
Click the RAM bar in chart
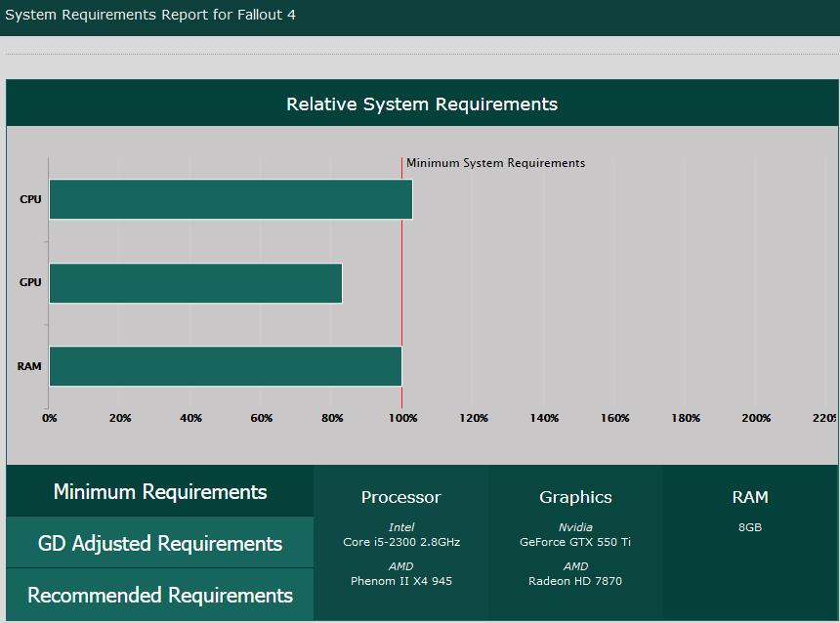tap(226, 366)
